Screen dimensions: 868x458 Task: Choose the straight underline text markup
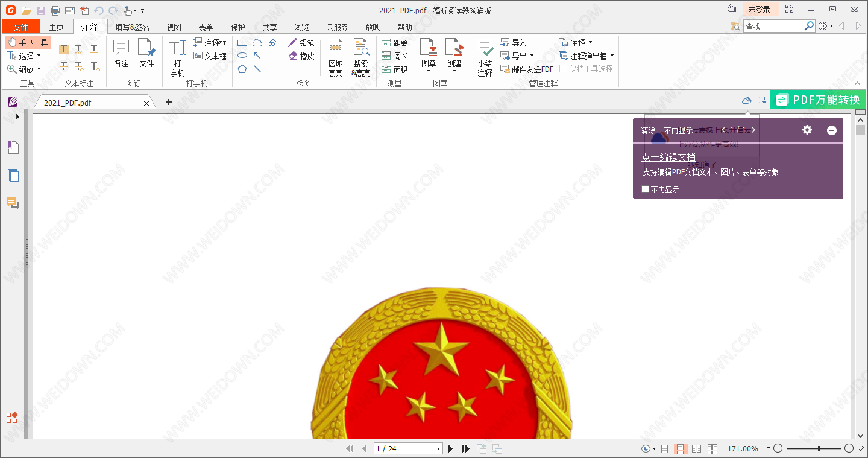[94, 49]
